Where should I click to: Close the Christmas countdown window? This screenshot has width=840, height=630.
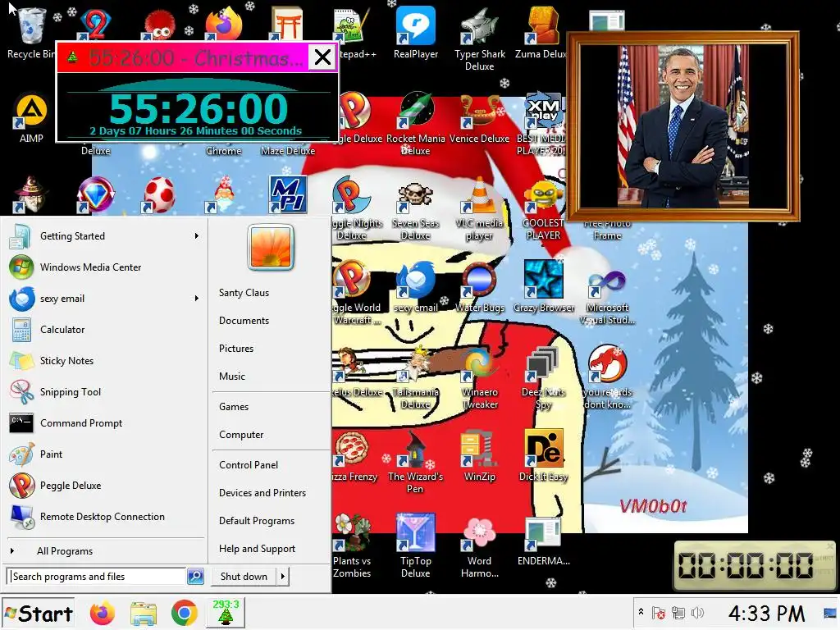[x=322, y=57]
